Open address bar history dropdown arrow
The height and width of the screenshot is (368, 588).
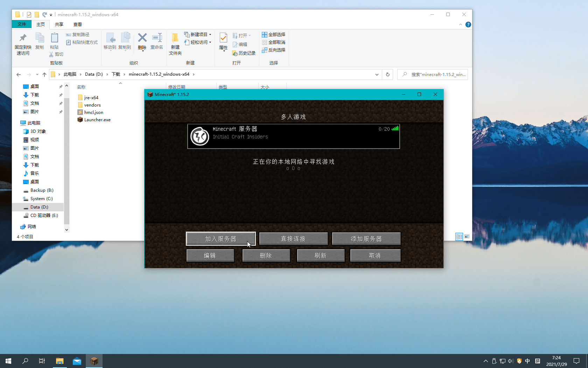pyautogui.click(x=377, y=74)
